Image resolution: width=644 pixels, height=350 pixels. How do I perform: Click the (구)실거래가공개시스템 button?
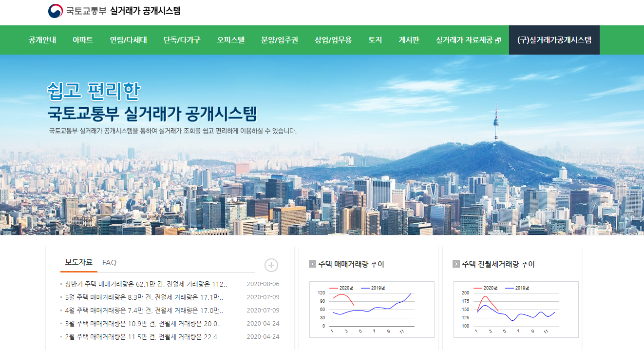click(x=554, y=40)
